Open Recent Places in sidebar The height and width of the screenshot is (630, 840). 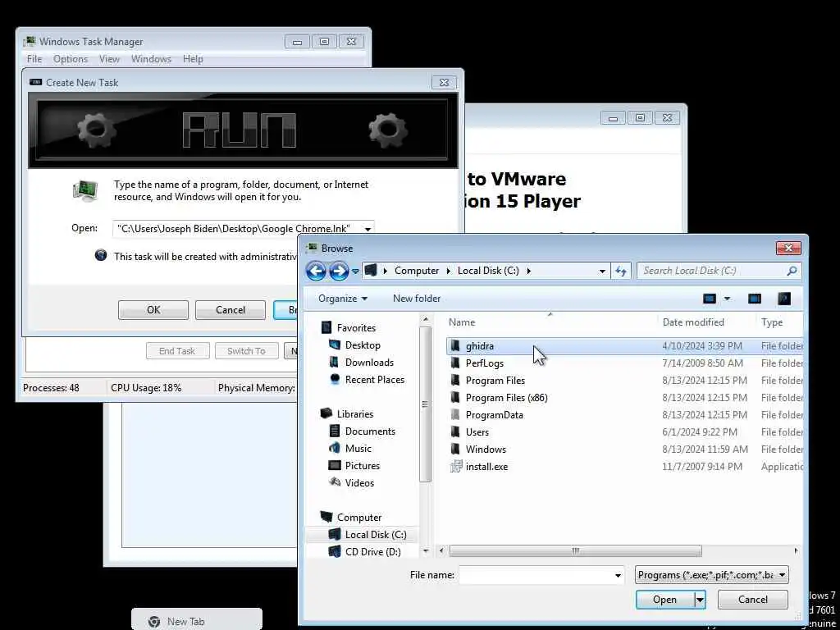click(x=374, y=379)
